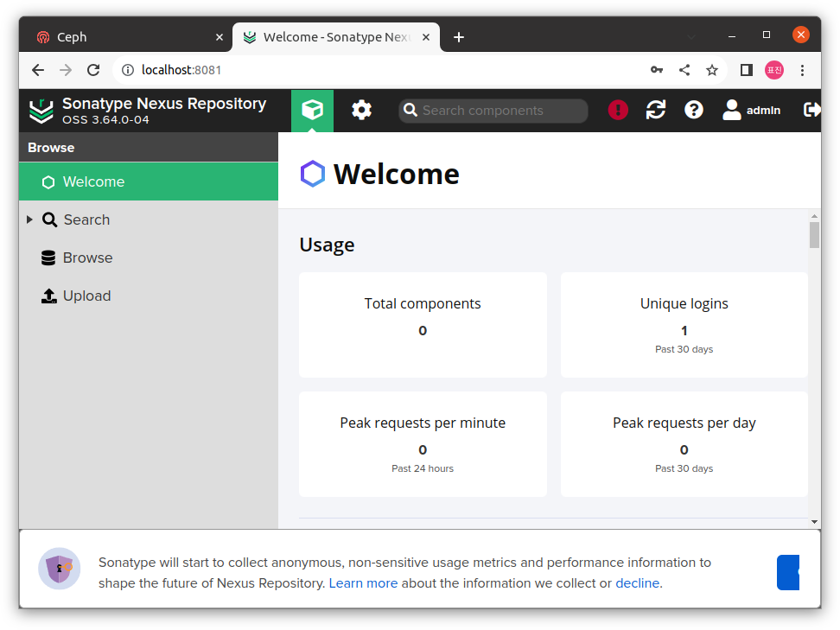
Task: Click the Learn more link
Action: point(363,582)
